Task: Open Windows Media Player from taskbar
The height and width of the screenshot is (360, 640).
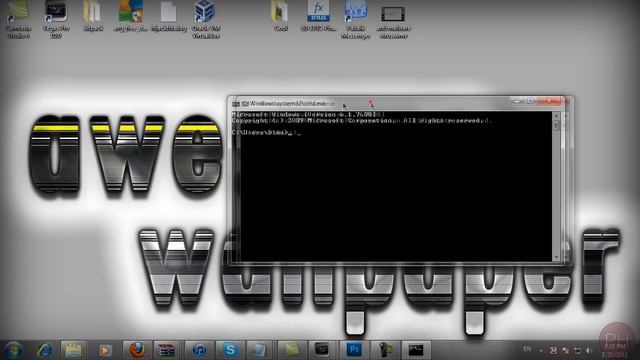Action: pyautogui.click(x=105, y=350)
